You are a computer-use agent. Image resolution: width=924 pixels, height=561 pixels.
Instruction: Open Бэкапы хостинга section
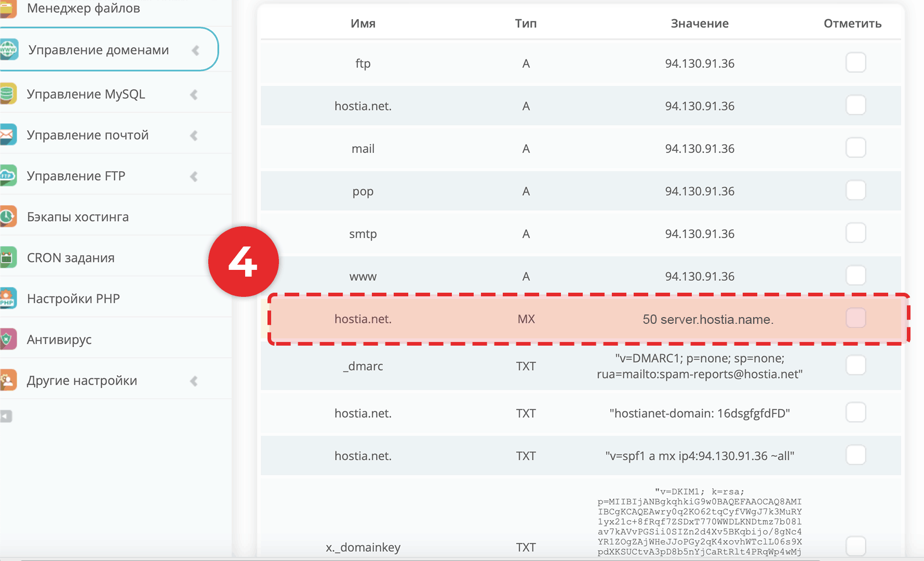pyautogui.click(x=78, y=217)
